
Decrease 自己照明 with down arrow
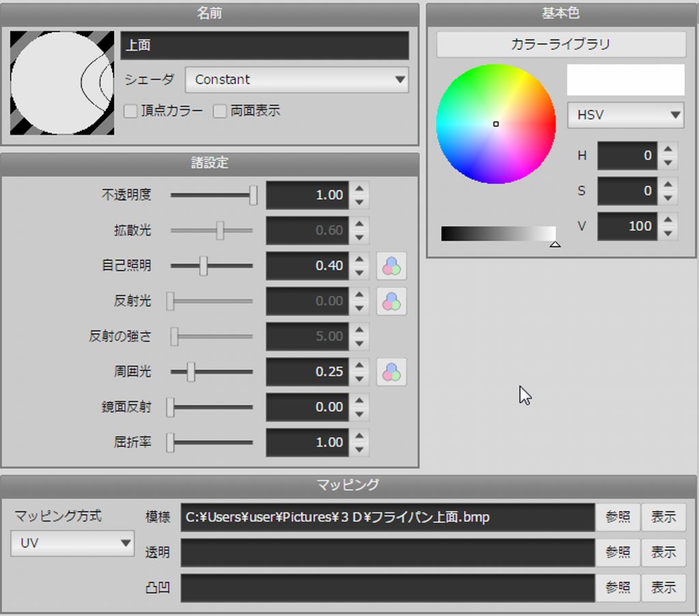[359, 273]
